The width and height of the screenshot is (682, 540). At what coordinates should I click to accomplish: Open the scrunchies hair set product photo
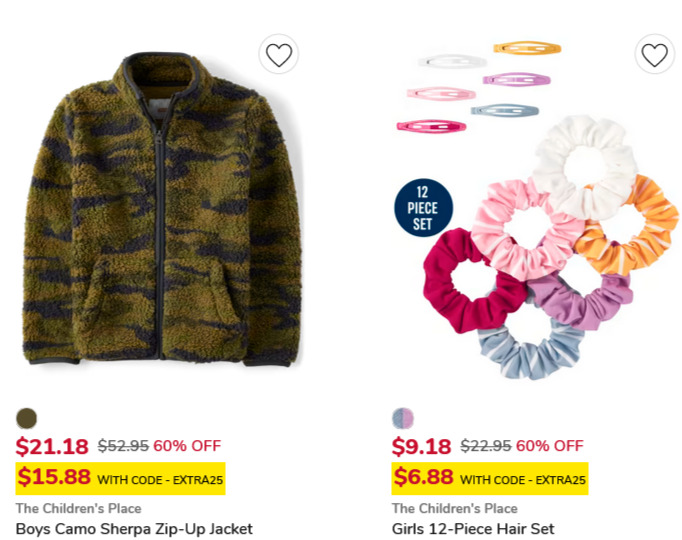click(537, 210)
